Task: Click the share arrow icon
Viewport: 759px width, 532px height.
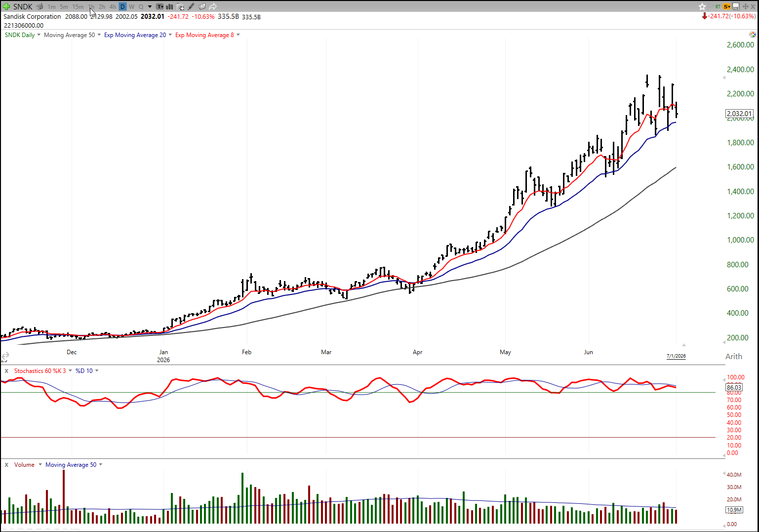Action: pyautogui.click(x=213, y=6)
